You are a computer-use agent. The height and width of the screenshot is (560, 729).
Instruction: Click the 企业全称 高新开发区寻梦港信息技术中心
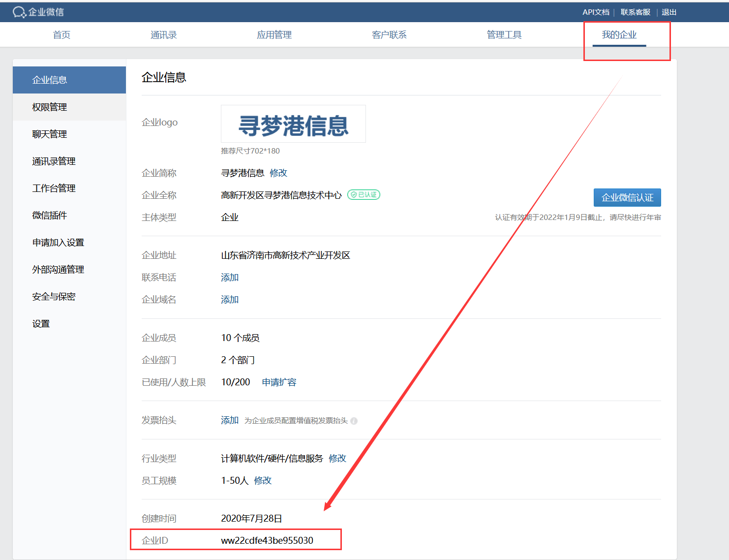pyautogui.click(x=281, y=195)
